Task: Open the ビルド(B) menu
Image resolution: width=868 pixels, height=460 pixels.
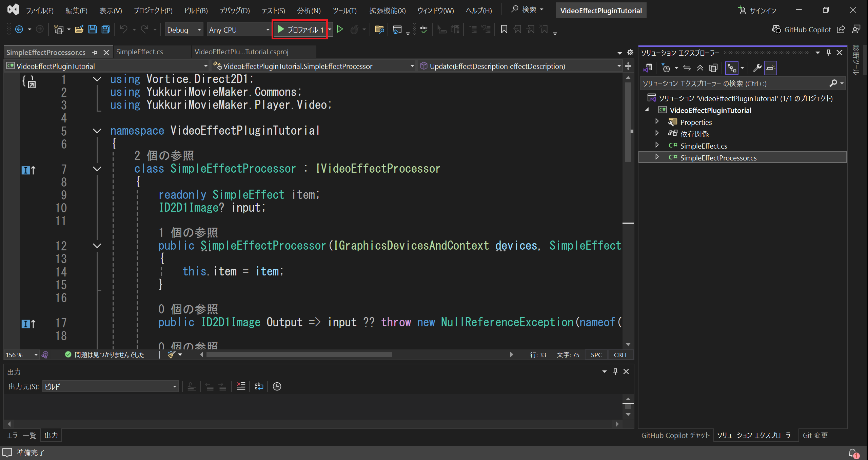Action: pos(196,11)
